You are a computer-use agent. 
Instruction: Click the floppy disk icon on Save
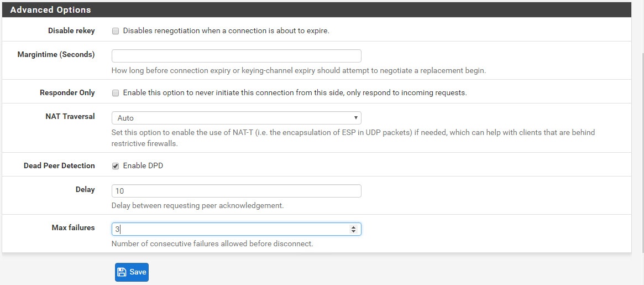(122, 272)
